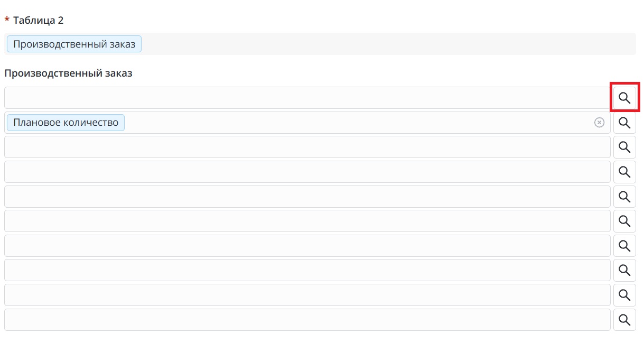The height and width of the screenshot is (343, 644).
Task: Open lookup beside the Плановое количество field
Action: 624,123
